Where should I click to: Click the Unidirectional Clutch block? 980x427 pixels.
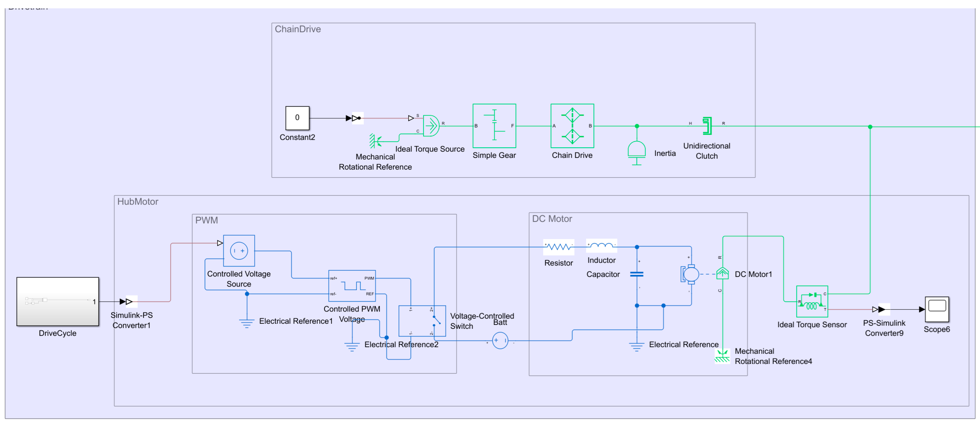point(707,126)
